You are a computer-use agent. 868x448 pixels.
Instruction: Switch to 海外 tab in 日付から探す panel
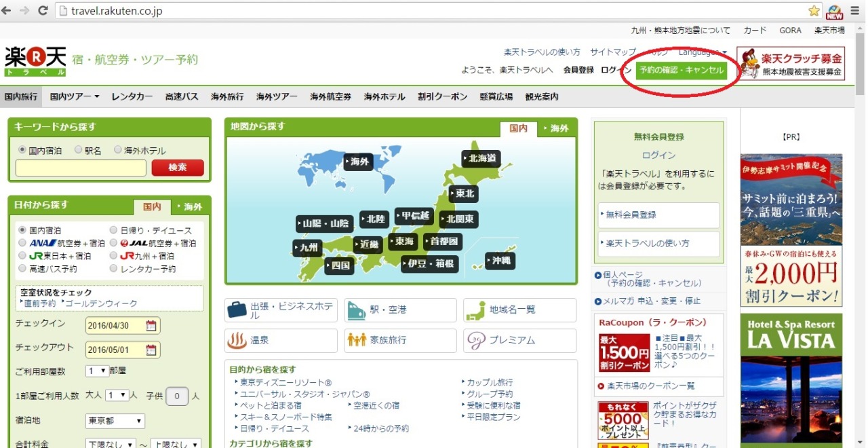(189, 206)
